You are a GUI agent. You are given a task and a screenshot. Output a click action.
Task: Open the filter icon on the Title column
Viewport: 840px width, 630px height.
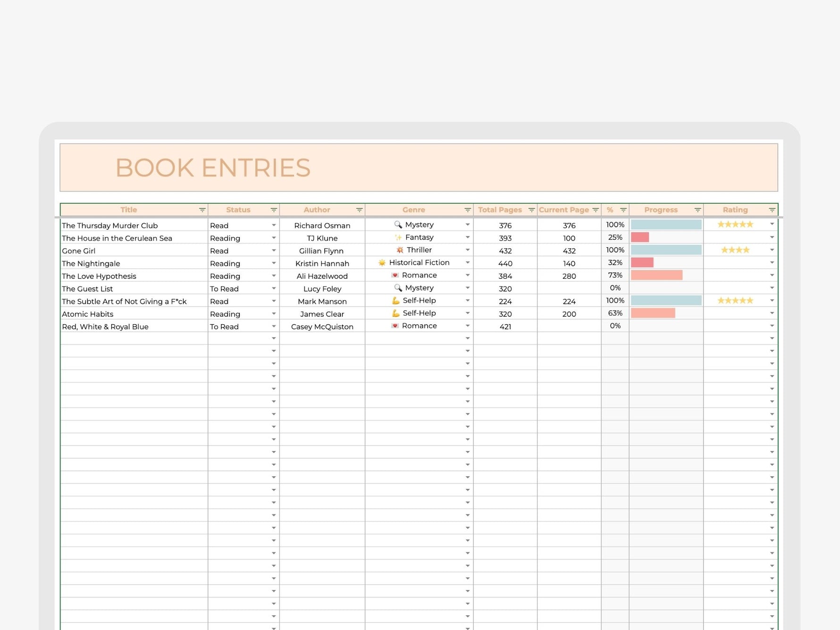[x=202, y=210]
